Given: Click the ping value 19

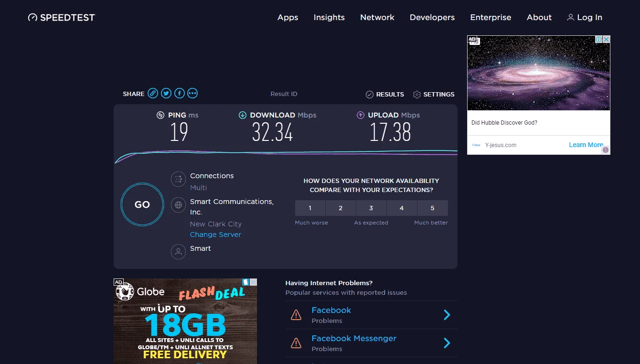Looking at the screenshot, I should (x=179, y=132).
